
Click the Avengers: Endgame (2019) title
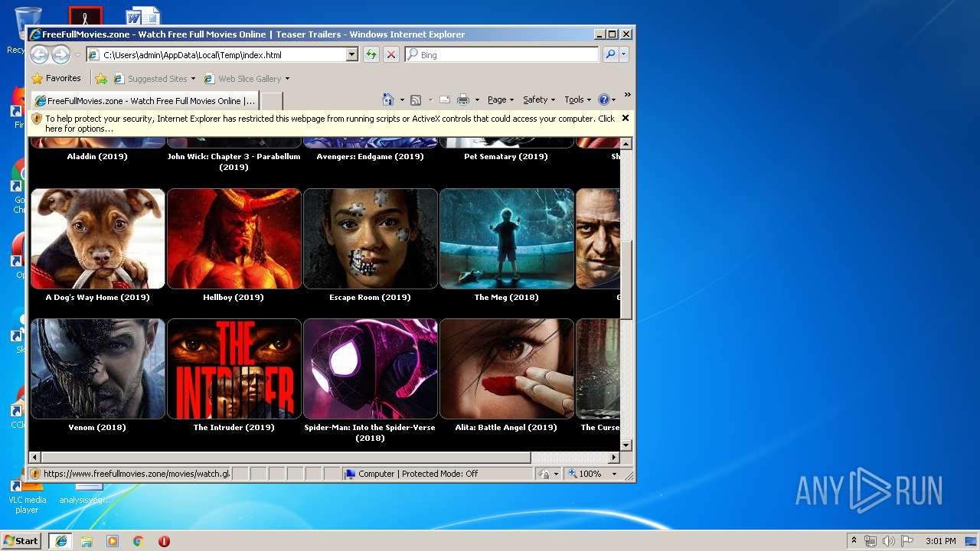tap(370, 156)
